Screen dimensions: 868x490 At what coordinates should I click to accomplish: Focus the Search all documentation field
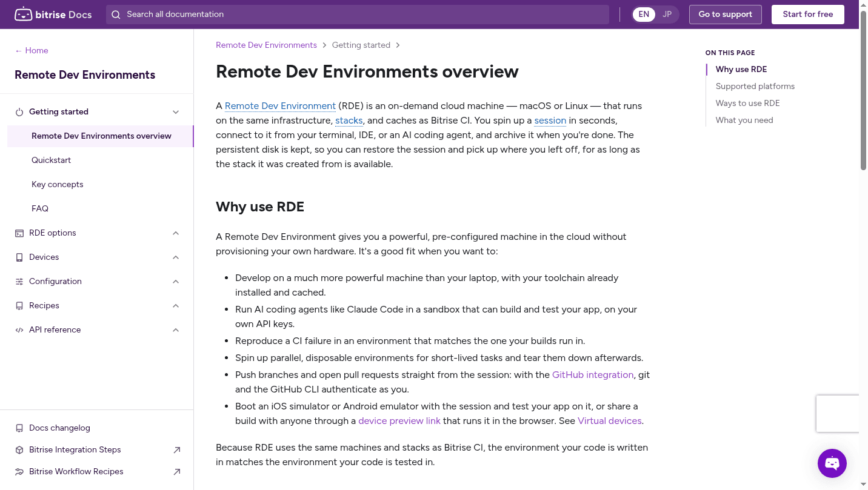click(358, 15)
